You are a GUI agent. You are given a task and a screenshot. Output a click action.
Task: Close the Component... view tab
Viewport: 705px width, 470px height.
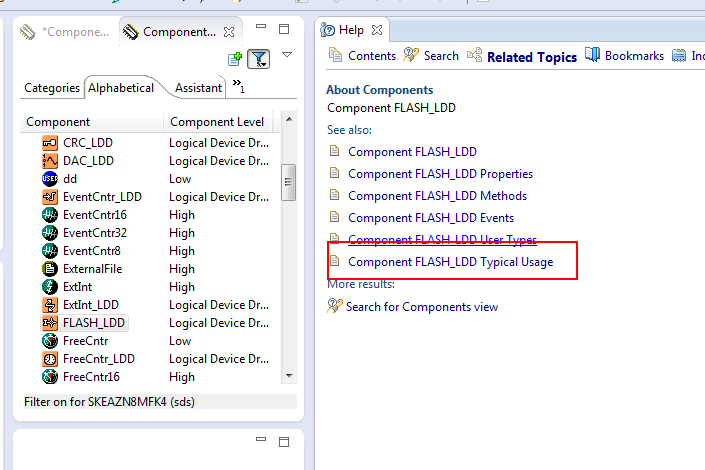pyautogui.click(x=229, y=32)
